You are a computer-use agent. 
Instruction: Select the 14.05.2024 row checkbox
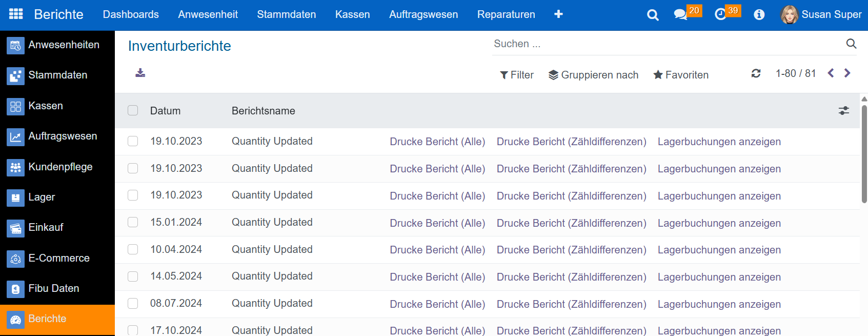click(133, 276)
